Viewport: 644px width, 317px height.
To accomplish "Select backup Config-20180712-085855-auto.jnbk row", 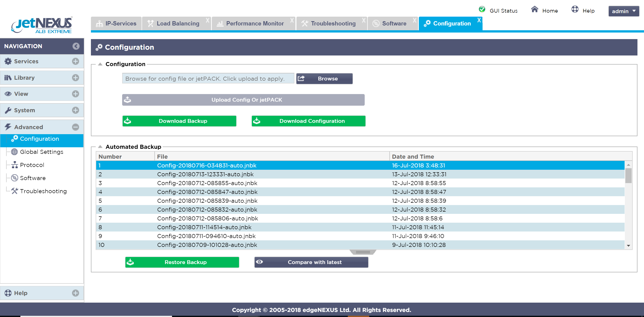I will click(x=207, y=183).
